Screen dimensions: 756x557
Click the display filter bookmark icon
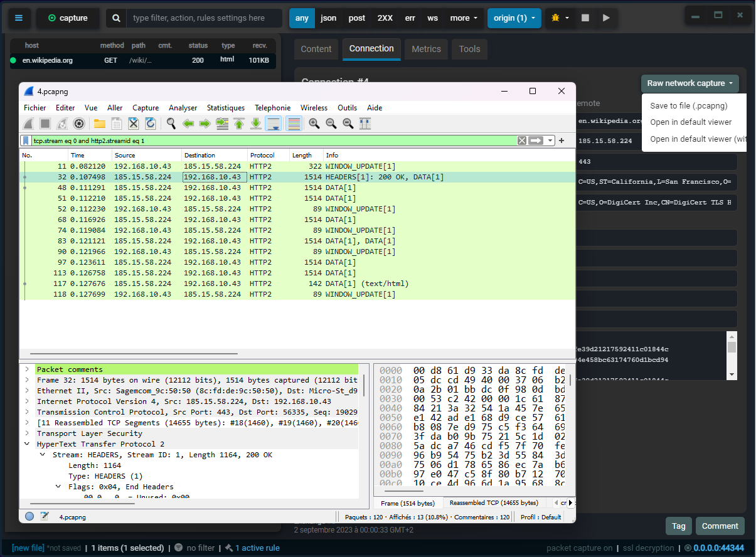point(26,141)
